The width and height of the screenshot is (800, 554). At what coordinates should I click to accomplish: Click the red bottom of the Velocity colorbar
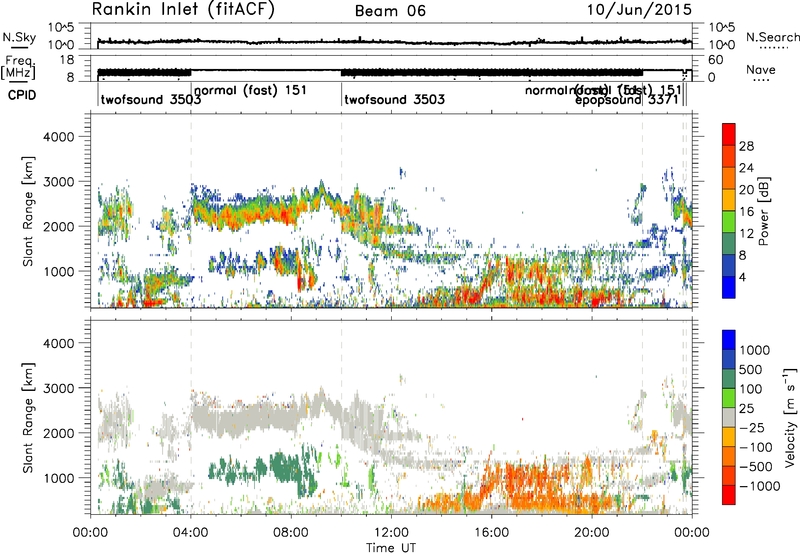(x=729, y=495)
